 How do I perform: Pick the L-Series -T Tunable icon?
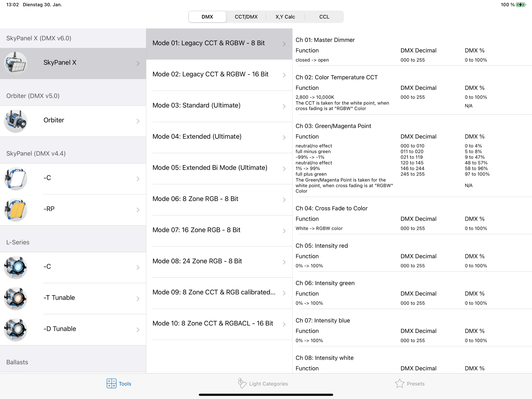click(x=16, y=299)
